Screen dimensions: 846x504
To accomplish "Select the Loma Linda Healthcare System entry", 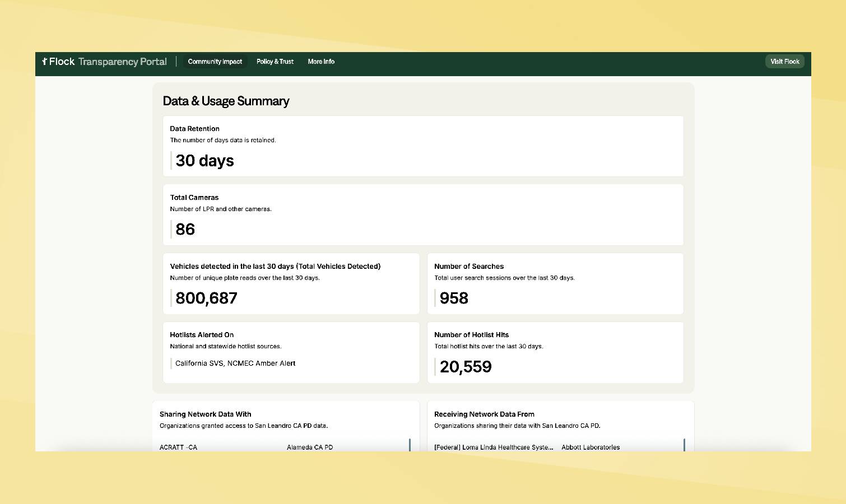I will pos(494,447).
